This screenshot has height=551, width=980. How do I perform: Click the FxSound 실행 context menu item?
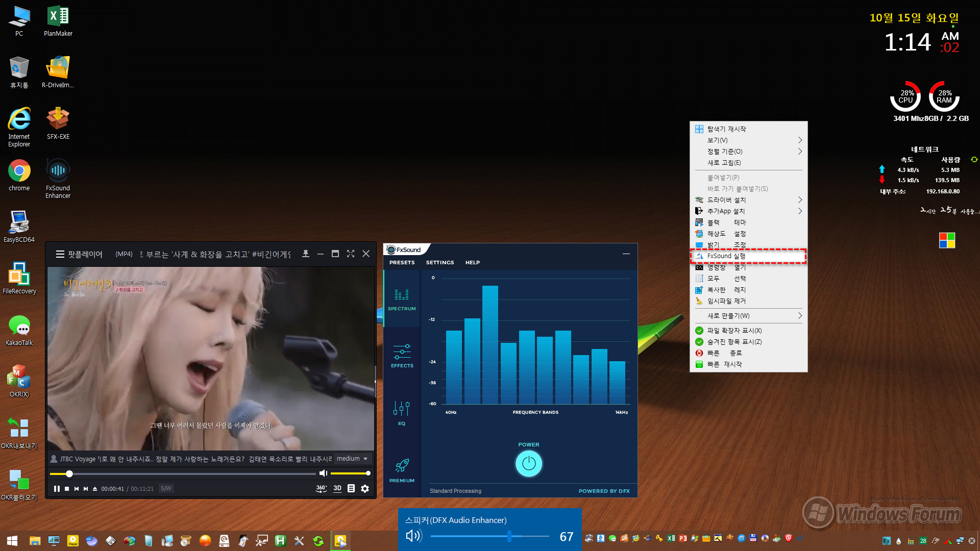tap(748, 256)
